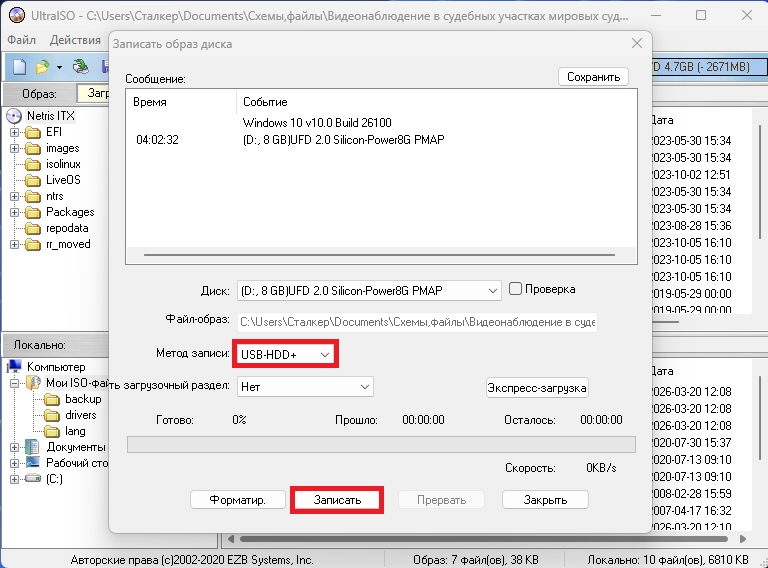Click the disc capacity bar showing 4.7GB

(x=709, y=67)
